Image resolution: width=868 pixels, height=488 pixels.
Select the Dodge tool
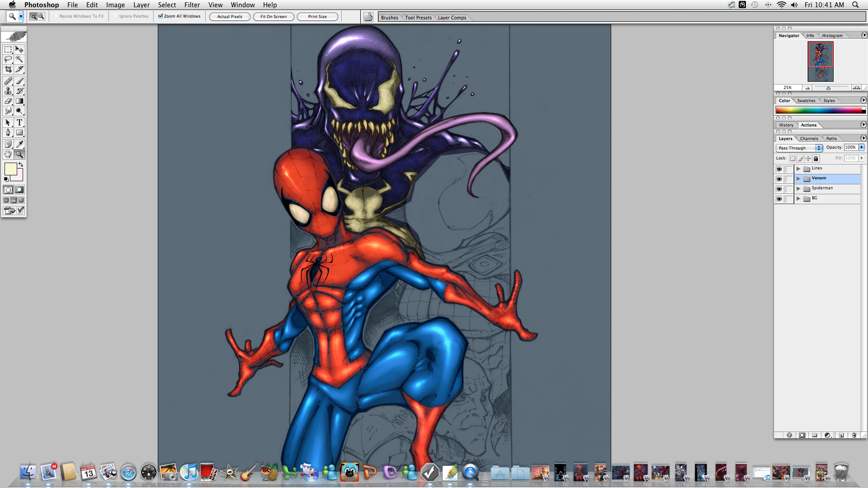coord(19,111)
